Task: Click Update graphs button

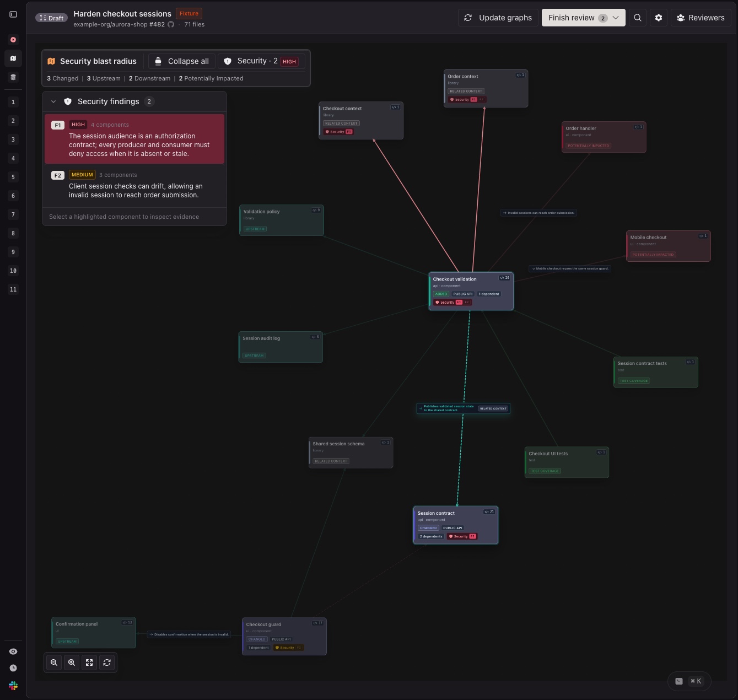Action: tap(498, 18)
